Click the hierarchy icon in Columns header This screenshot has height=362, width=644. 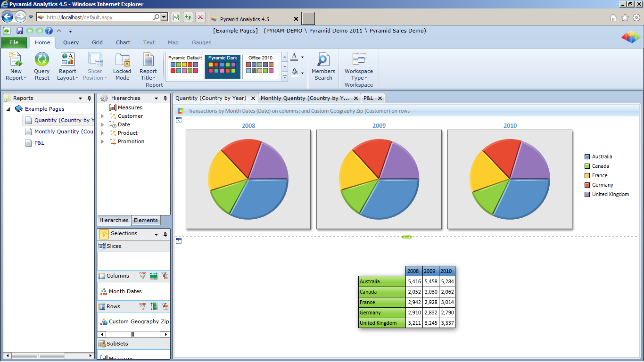click(143, 276)
